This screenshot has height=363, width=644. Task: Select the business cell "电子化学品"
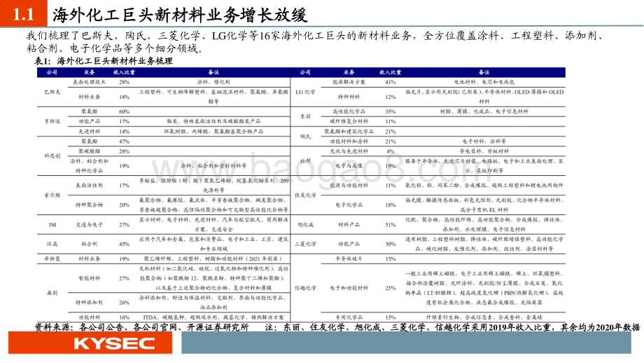pyautogui.click(x=349, y=205)
